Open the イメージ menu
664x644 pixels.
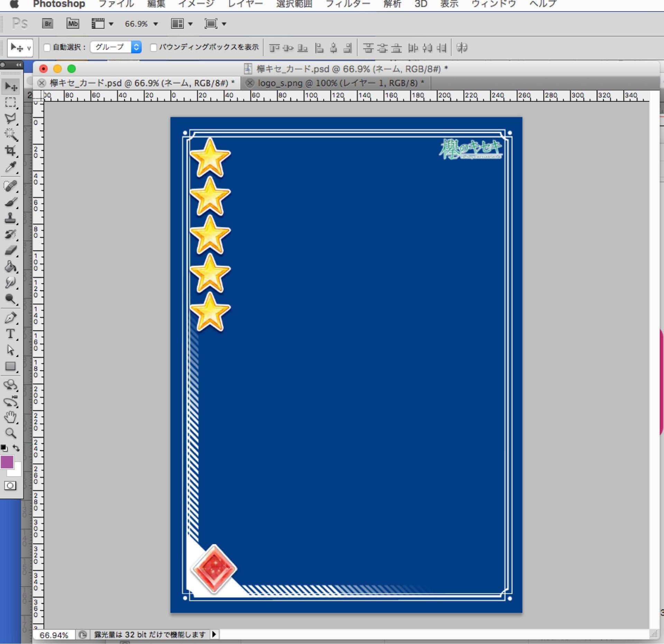coord(196,4)
